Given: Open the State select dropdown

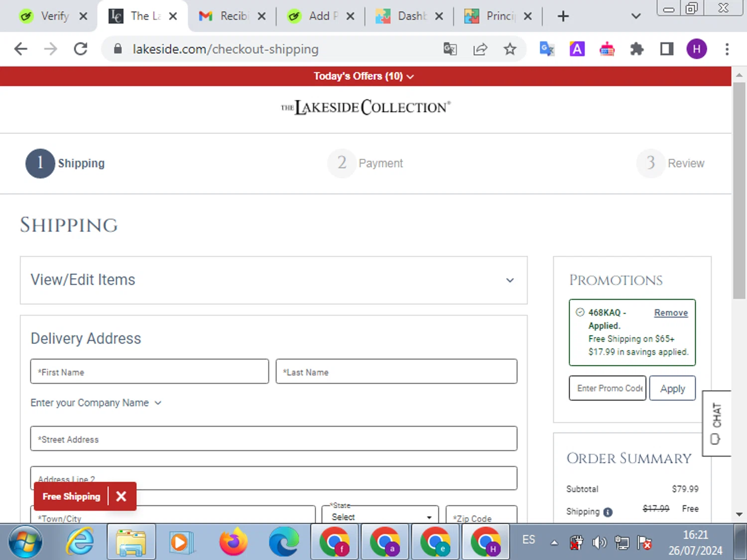Looking at the screenshot, I should click(380, 516).
